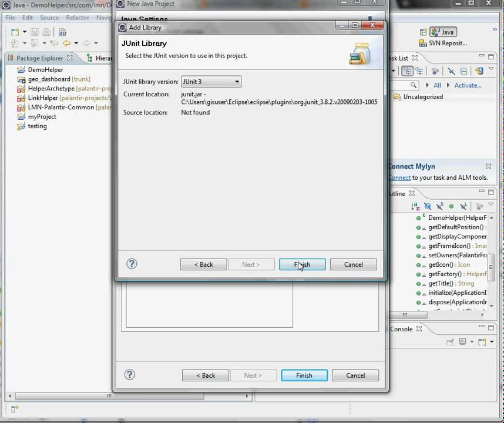Switch to the Package Explorer tab

pos(40,58)
